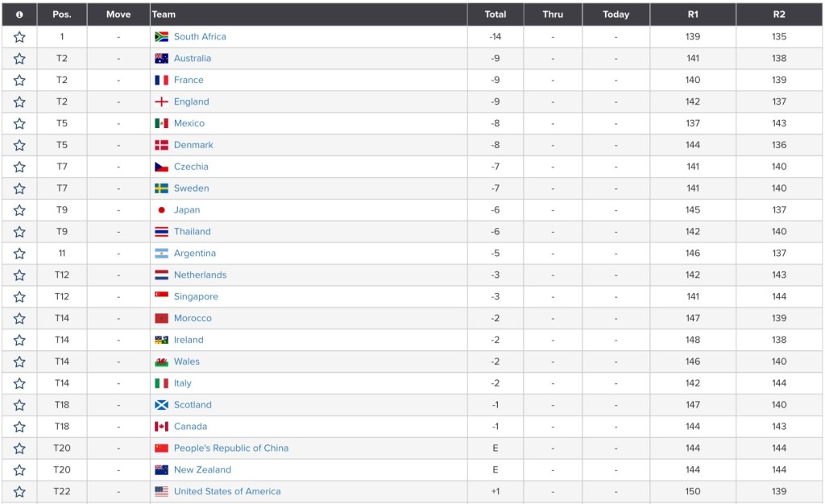825x504 pixels.
Task: Open the New Zealand team link
Action: (x=202, y=470)
